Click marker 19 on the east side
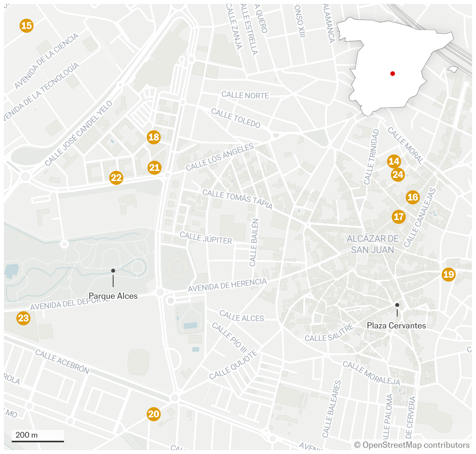This screenshot has width=476, height=454. click(449, 275)
